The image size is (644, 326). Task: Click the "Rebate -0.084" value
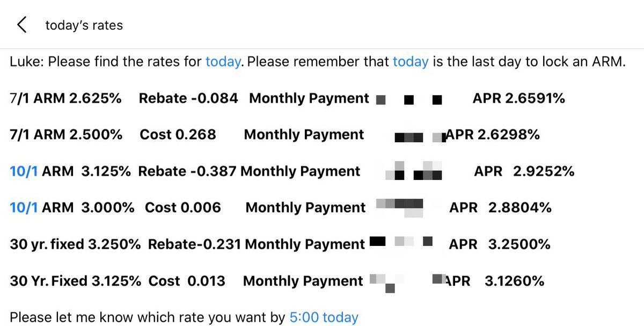[188, 98]
